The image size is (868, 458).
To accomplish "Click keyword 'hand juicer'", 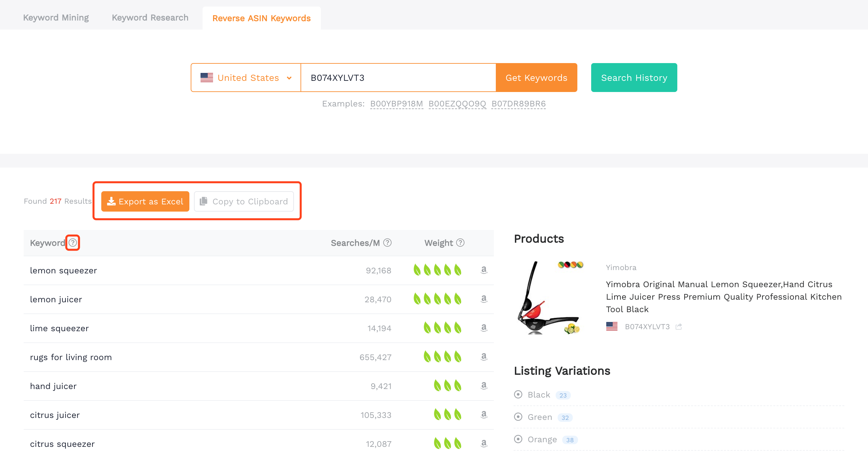I will [x=53, y=386].
